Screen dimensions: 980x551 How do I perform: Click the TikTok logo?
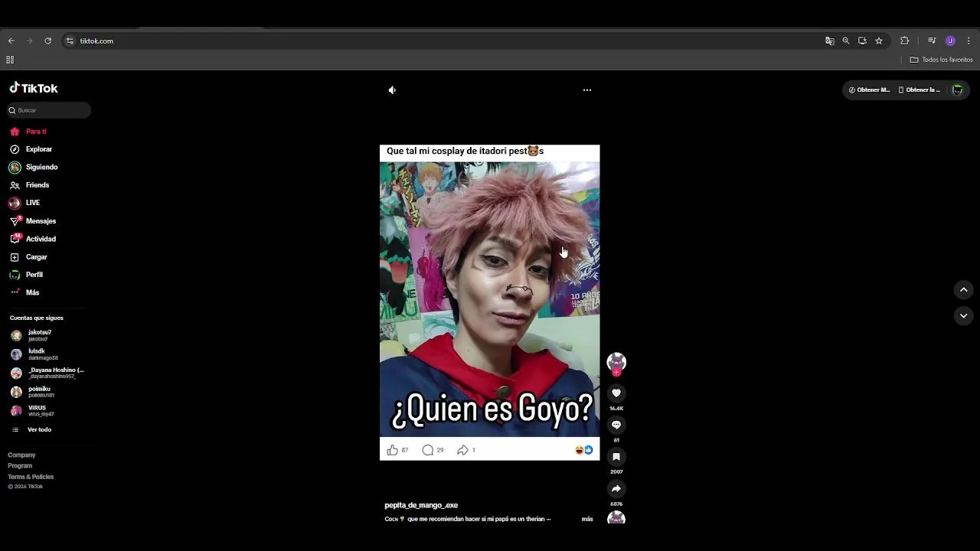point(34,88)
